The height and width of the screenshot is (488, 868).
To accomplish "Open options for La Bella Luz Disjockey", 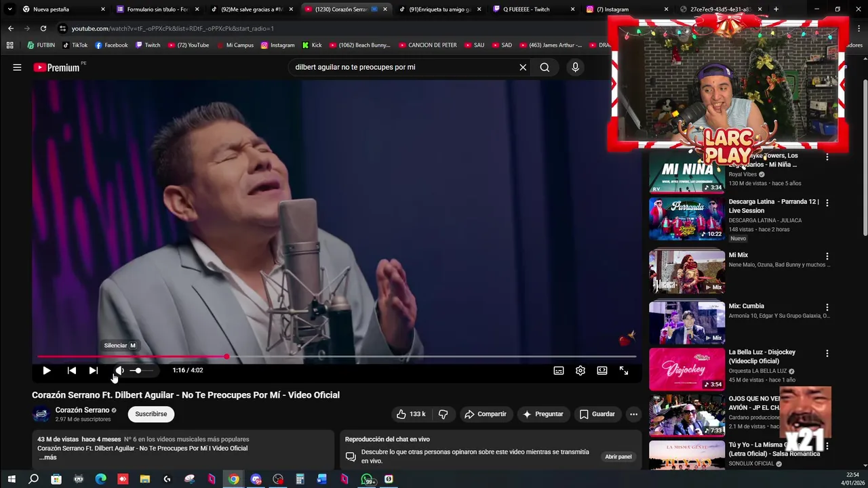I will tap(827, 353).
